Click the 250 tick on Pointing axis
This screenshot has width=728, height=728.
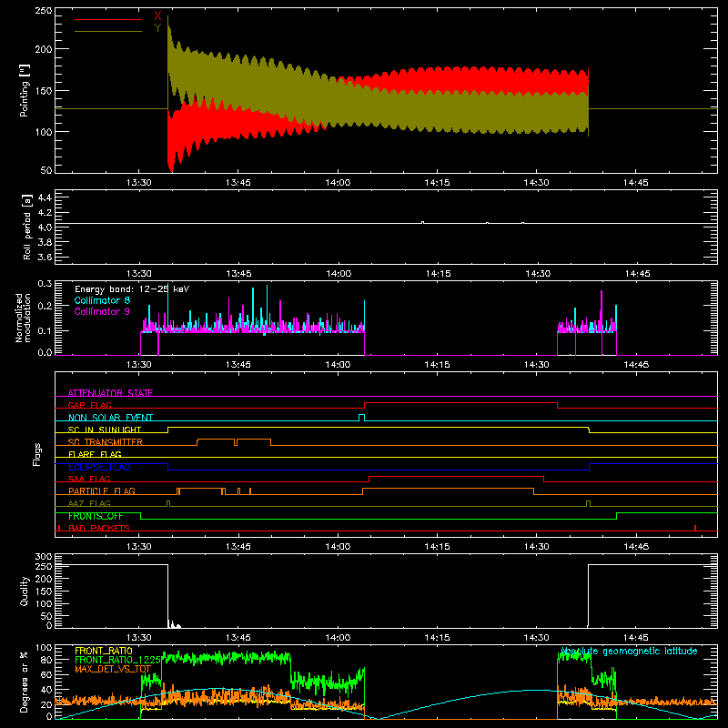click(44, 11)
